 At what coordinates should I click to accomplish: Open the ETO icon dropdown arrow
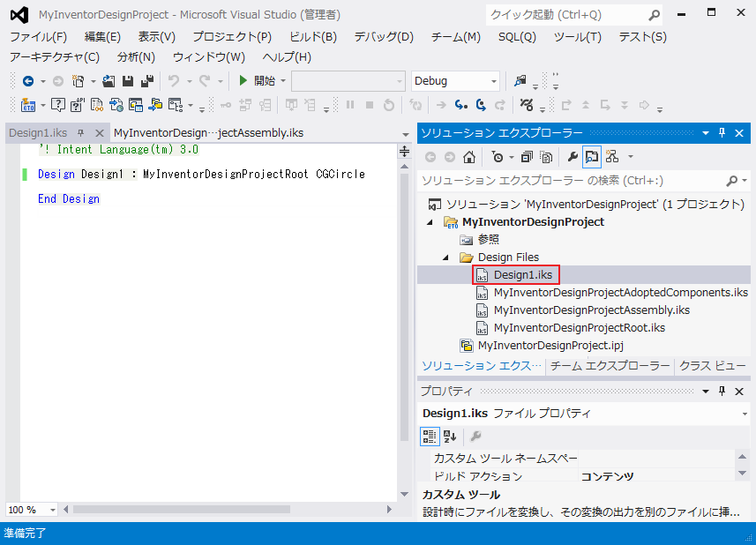[x=43, y=105]
